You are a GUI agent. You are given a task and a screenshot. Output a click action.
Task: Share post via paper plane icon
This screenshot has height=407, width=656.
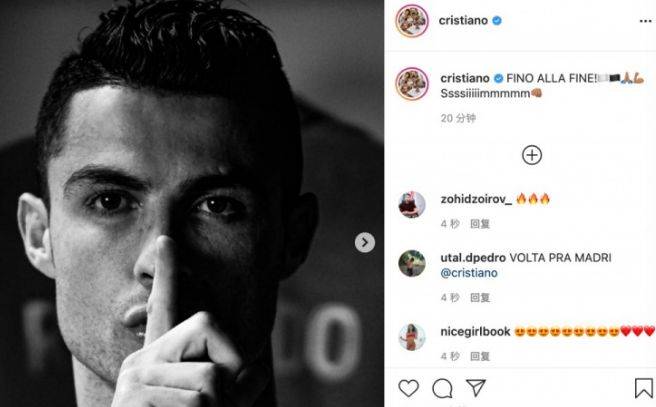(x=476, y=388)
